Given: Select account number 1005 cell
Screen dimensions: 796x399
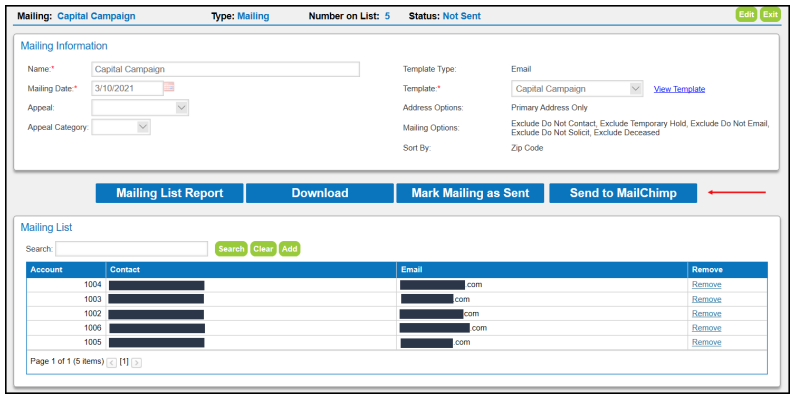Looking at the screenshot, I should coord(67,343).
